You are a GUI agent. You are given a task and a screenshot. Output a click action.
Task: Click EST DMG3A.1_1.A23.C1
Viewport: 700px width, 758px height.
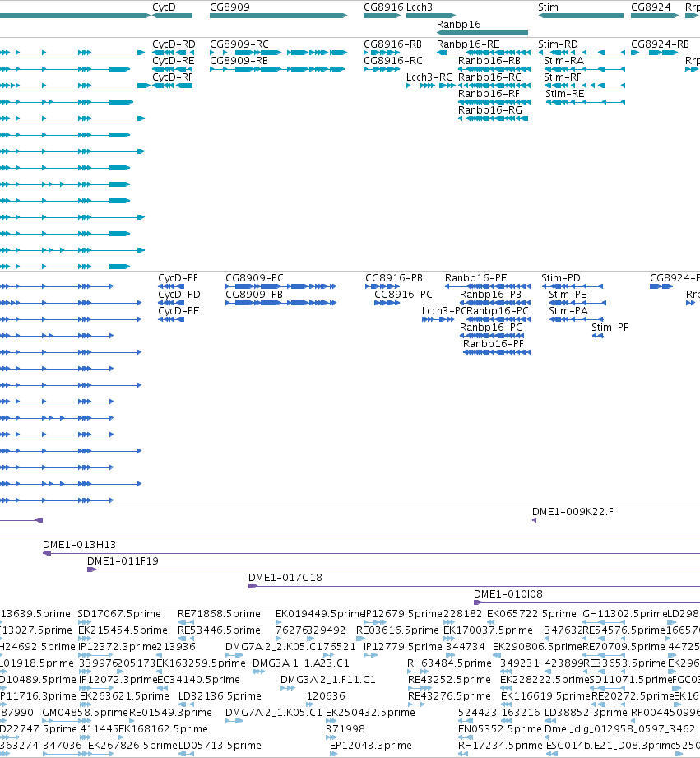[258, 672]
